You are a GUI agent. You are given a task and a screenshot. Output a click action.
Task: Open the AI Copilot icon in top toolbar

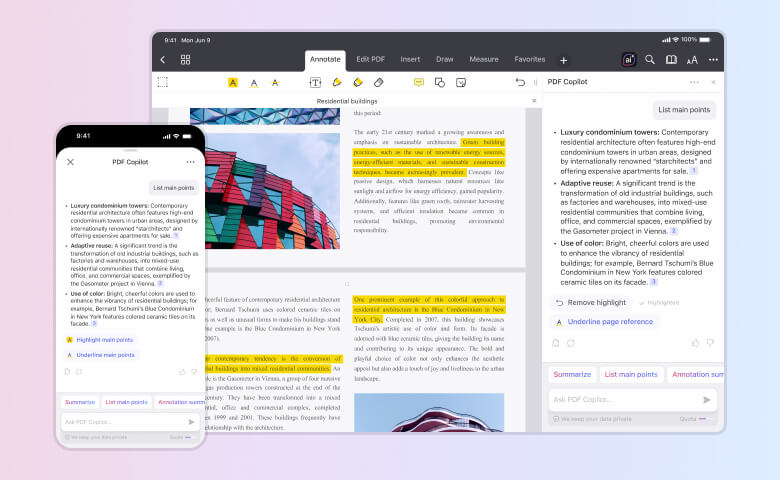click(x=628, y=60)
